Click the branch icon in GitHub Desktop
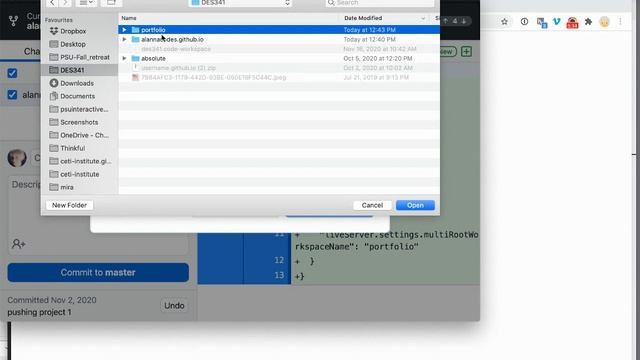 [13, 20]
